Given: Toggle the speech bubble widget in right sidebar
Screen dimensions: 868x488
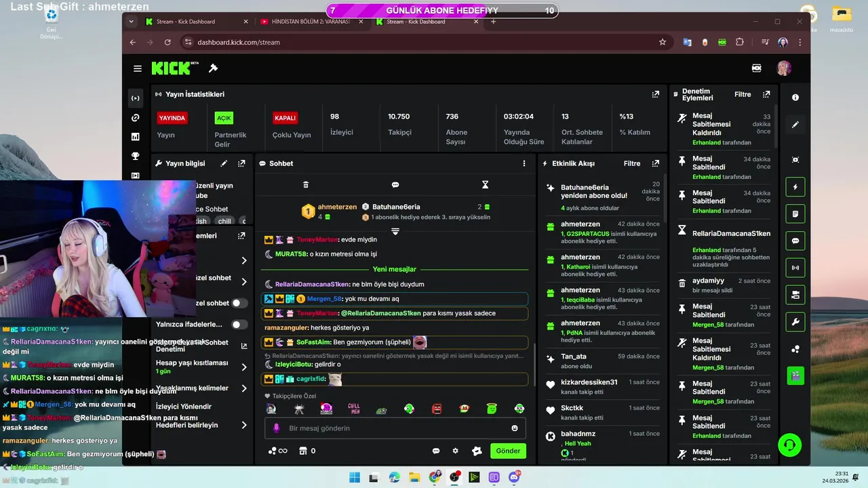Looking at the screenshot, I should (795, 241).
